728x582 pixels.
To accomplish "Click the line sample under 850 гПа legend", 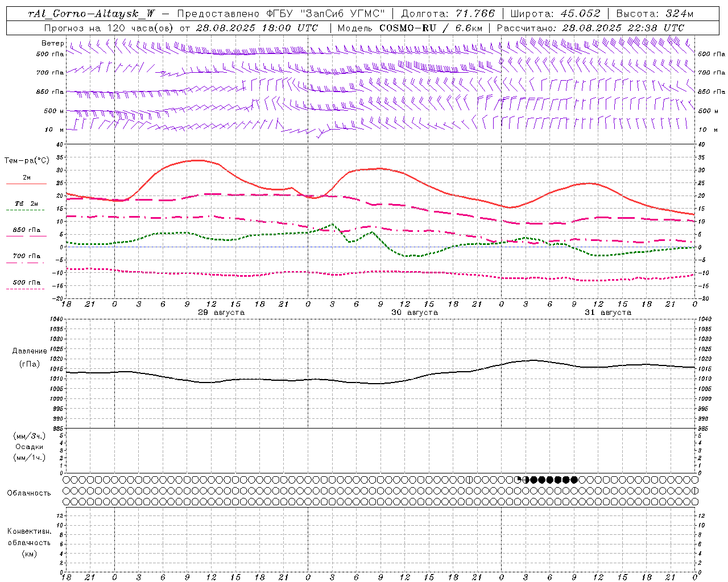I will click(x=25, y=236).
